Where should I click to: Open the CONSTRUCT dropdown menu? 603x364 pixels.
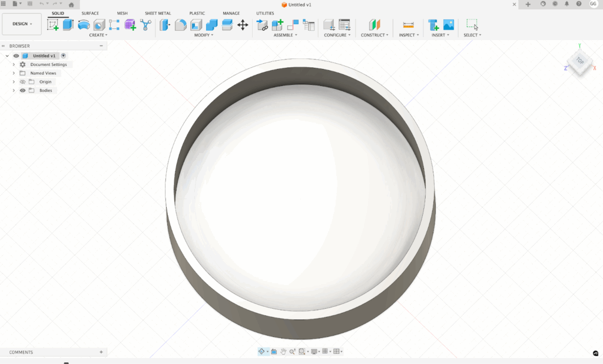tap(375, 35)
